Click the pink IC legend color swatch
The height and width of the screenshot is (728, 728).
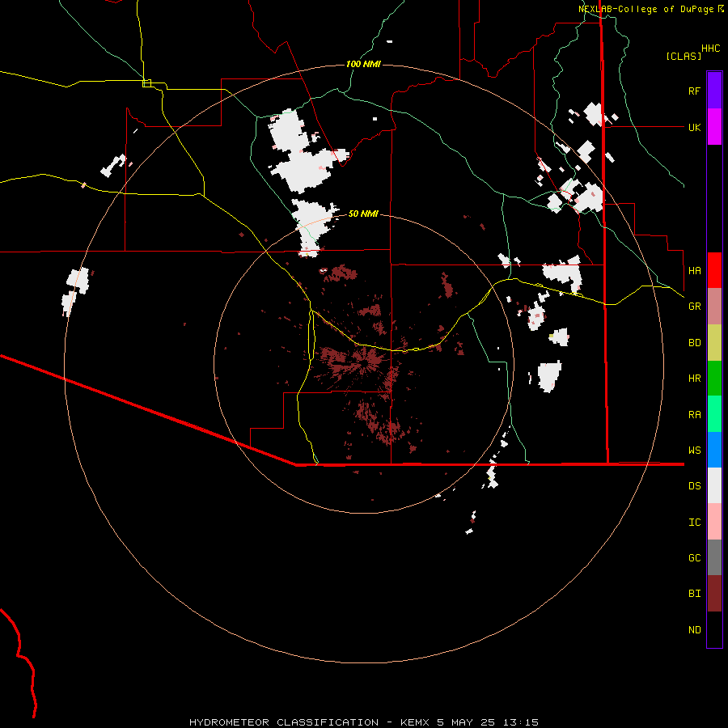point(714,522)
